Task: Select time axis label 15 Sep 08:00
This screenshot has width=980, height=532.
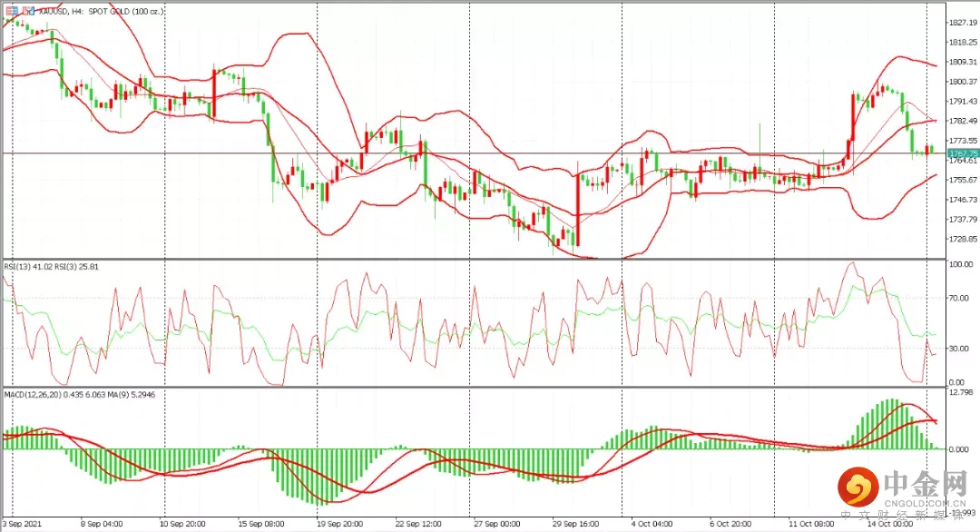Action: (261, 524)
